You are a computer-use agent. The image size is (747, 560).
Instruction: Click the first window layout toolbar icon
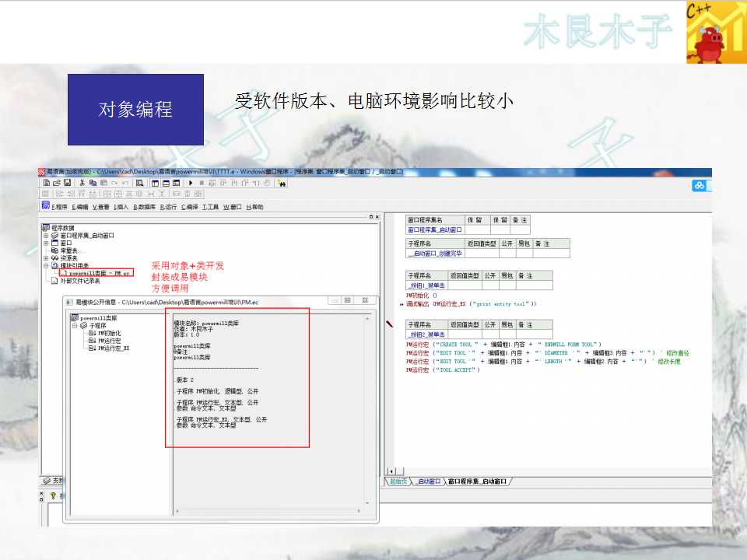156,183
